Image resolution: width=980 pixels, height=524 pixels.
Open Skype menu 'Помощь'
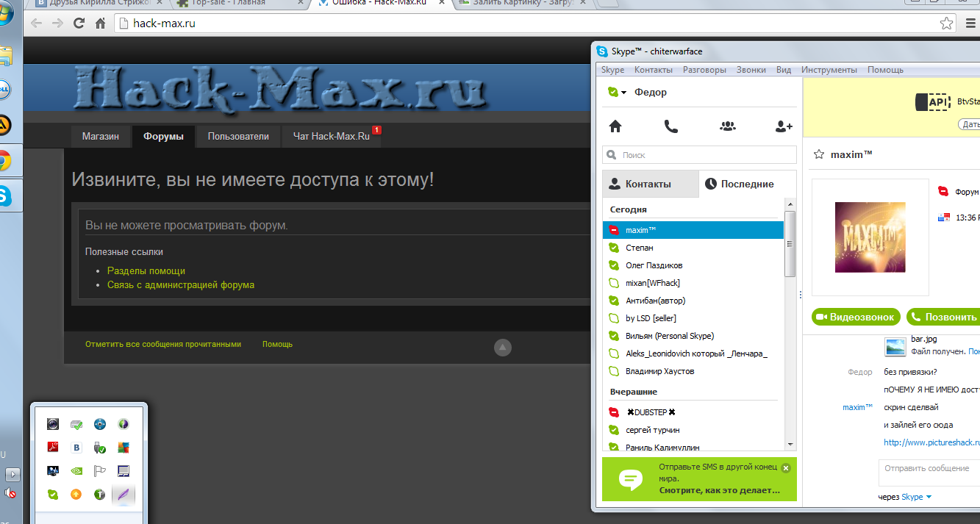885,70
